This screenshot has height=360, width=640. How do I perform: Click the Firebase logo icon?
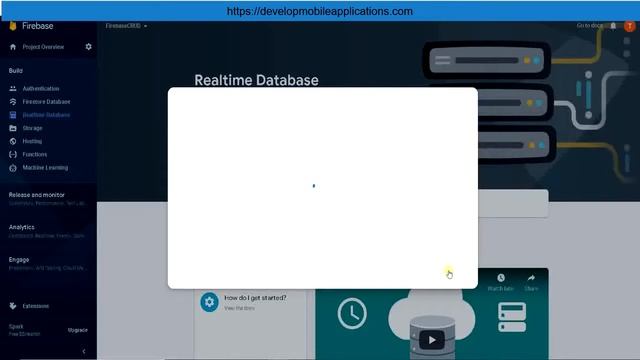click(x=13, y=26)
